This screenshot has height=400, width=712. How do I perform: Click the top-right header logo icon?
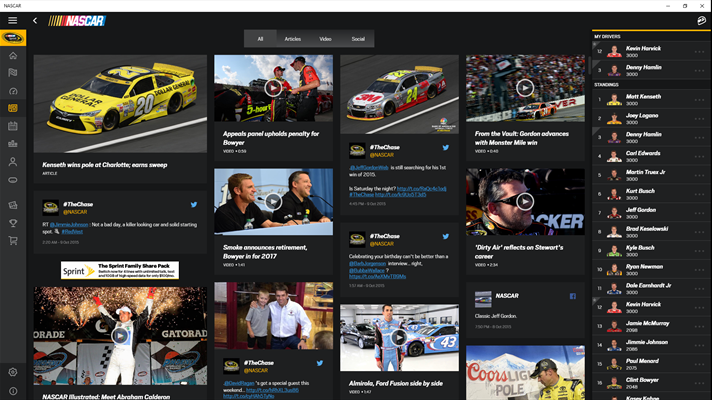click(702, 20)
